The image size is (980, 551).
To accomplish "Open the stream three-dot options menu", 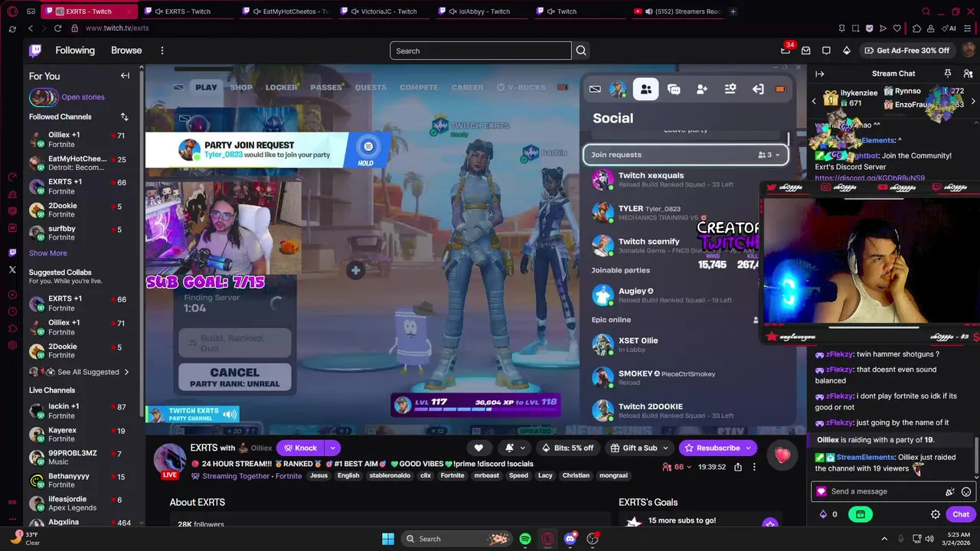I will coord(754,467).
